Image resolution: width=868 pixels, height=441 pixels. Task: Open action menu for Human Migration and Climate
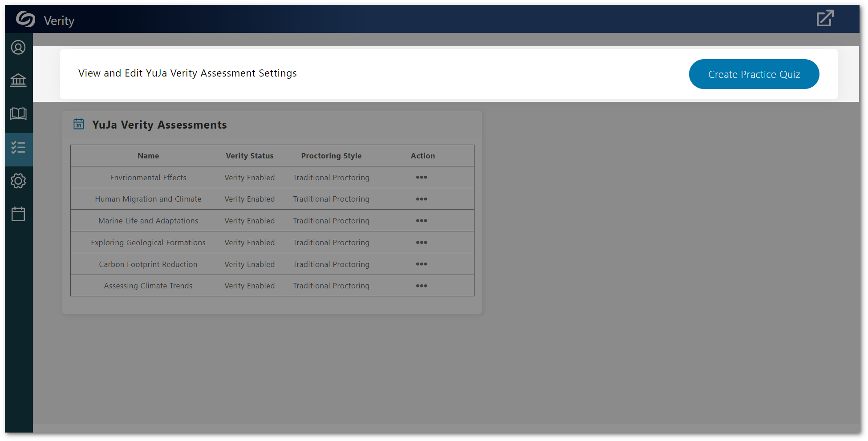pyautogui.click(x=422, y=199)
